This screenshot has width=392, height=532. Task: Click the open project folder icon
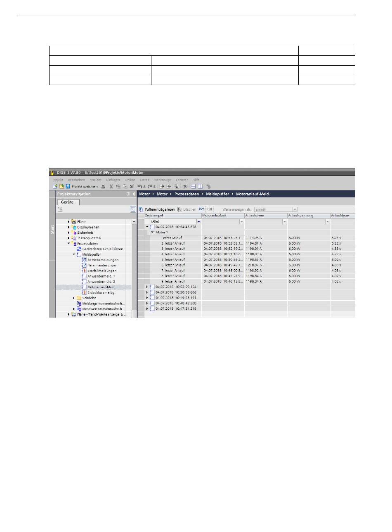coord(61,186)
